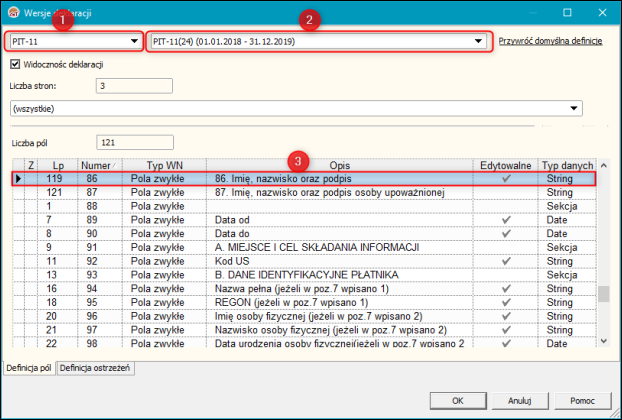The image size is (622, 420).
Task: Click the Liczba stron input field
Action: pos(134,86)
